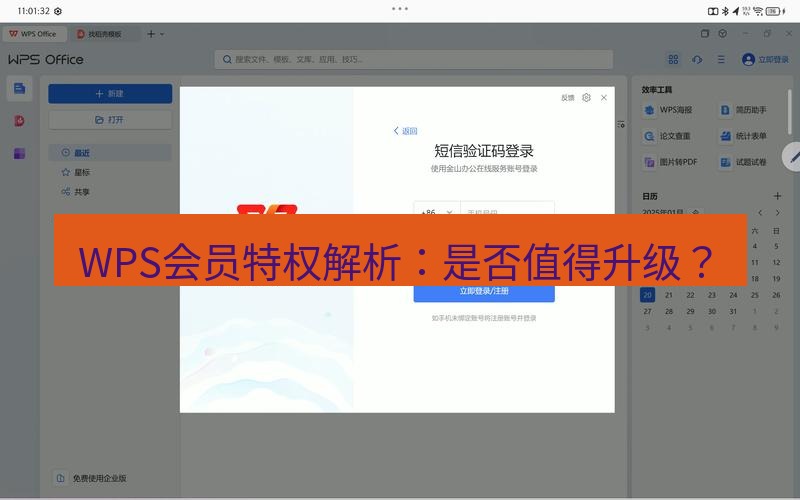The height and width of the screenshot is (500, 800).
Task: Add a new tab with the plus icon
Action: 151,34
